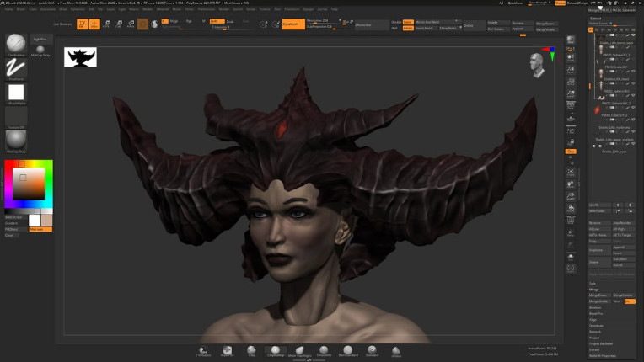Screen dimensions: 644x362
Task: Pick the hPolish brush in bottom shelf
Action: tap(396, 351)
